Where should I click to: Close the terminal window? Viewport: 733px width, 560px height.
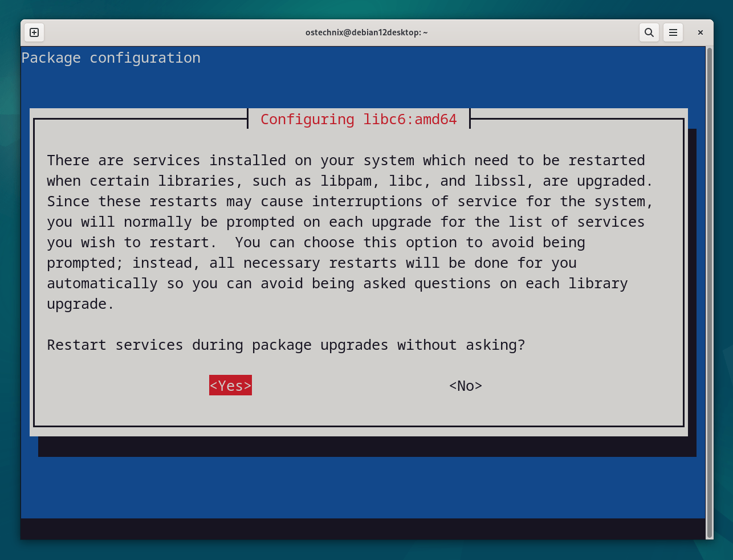coord(701,32)
